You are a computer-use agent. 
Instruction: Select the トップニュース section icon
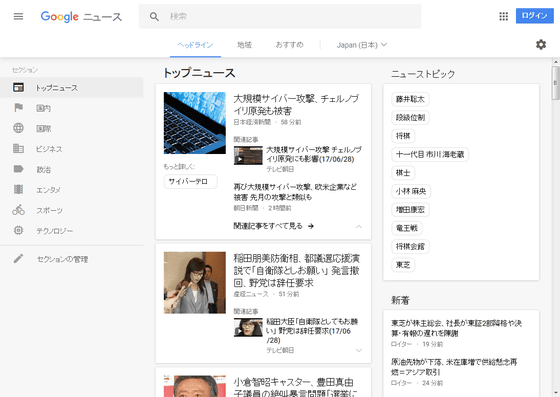tap(18, 87)
